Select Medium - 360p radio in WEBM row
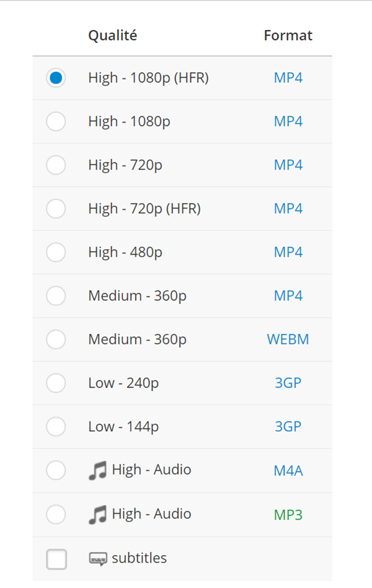The image size is (372, 588). (x=56, y=339)
